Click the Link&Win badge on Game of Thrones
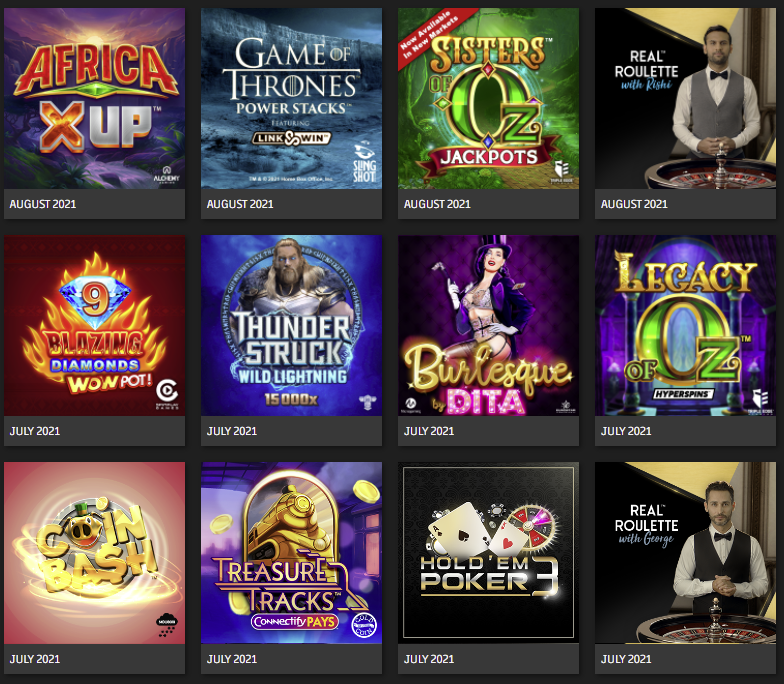The image size is (784, 684). click(x=292, y=138)
